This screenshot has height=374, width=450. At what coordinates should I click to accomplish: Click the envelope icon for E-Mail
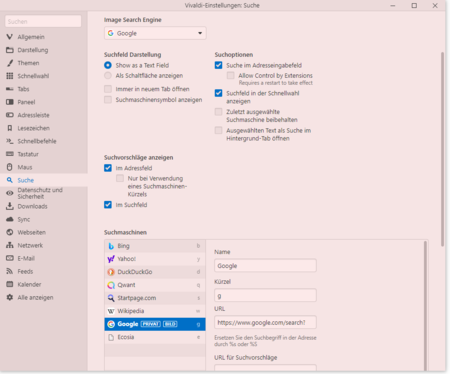(10, 258)
